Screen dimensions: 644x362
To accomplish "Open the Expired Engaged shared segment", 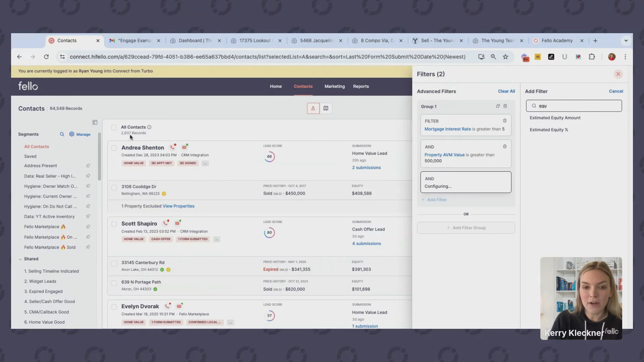I will coord(43,291).
